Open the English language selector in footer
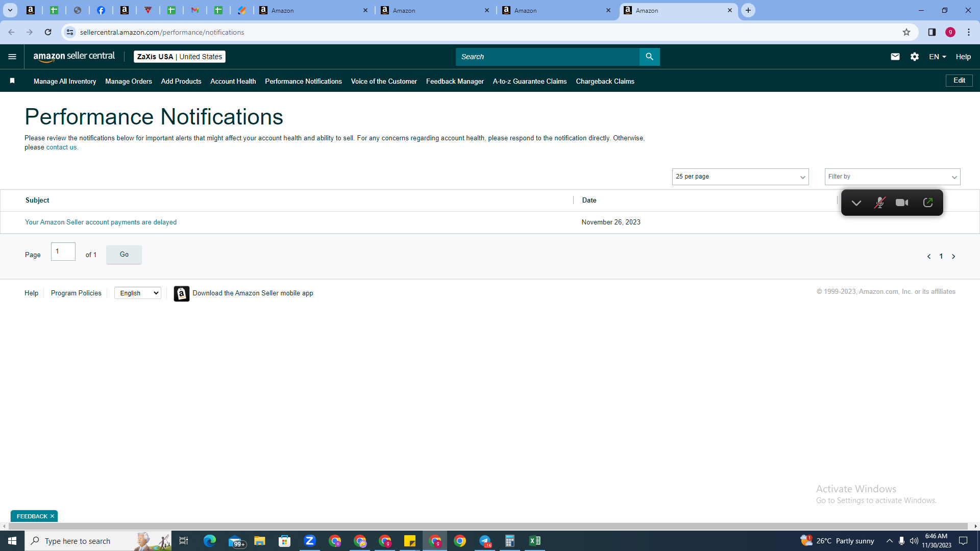 [138, 293]
